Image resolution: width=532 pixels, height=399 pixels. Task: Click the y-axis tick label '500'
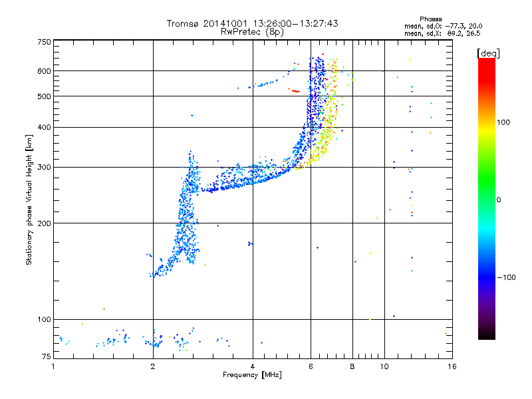[44, 96]
